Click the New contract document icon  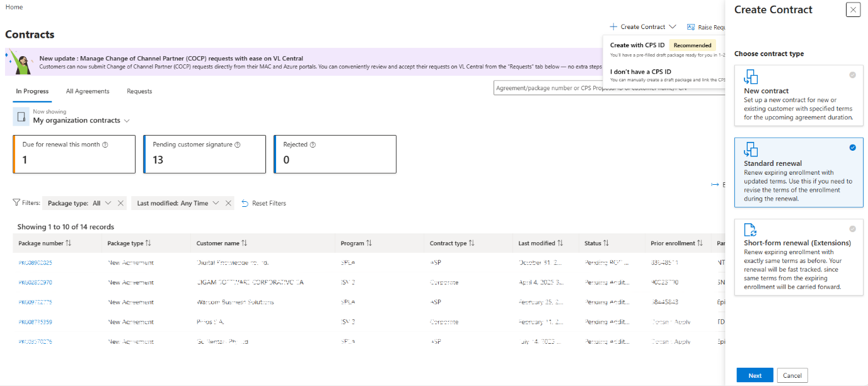(x=751, y=77)
